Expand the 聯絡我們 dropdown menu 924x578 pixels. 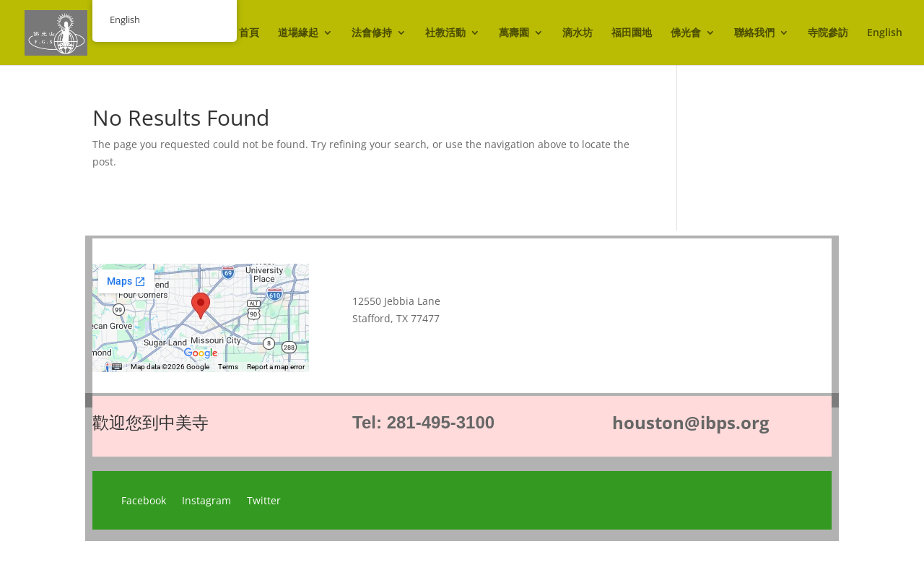pos(761,33)
